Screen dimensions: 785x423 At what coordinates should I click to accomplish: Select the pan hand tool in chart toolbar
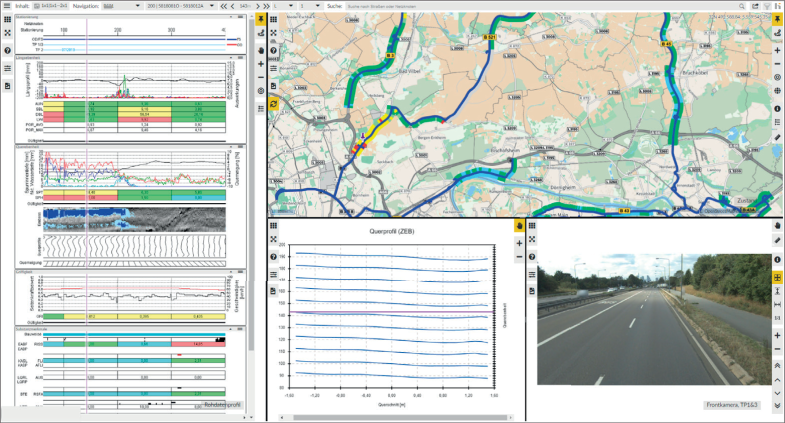[519, 227]
